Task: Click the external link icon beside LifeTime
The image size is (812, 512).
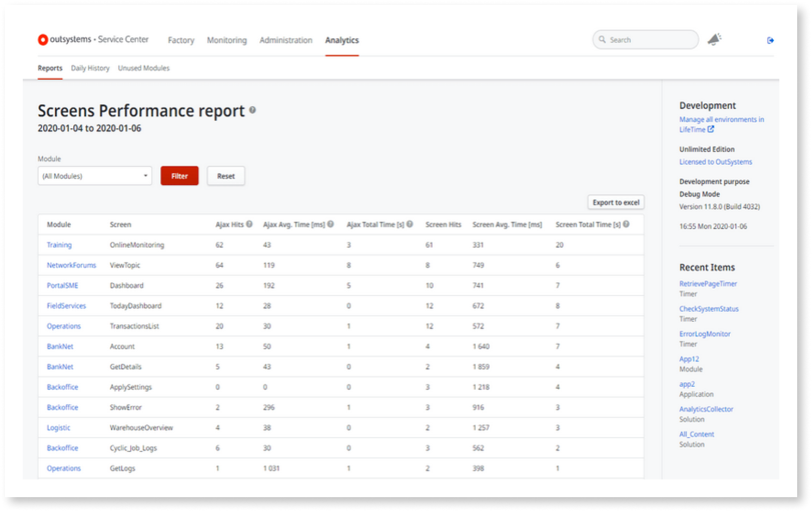Action: pos(711,129)
